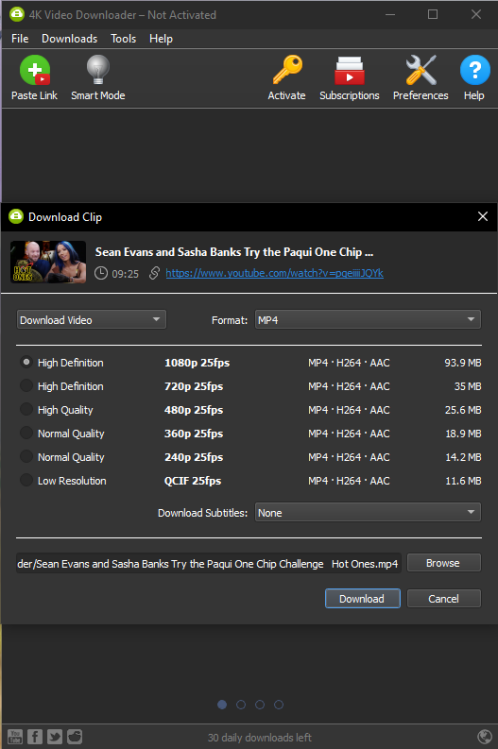498x749 pixels.
Task: Click the 4K Video Downloader app logo
Action: coord(17,14)
